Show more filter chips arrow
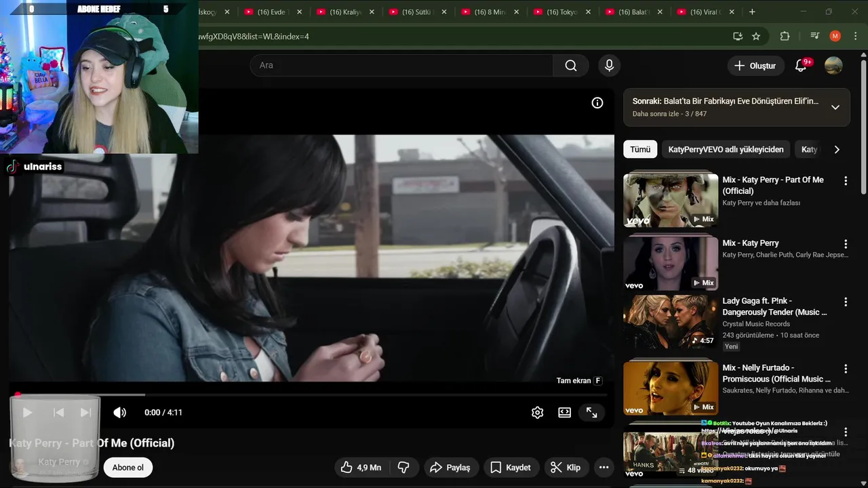 [837, 149]
